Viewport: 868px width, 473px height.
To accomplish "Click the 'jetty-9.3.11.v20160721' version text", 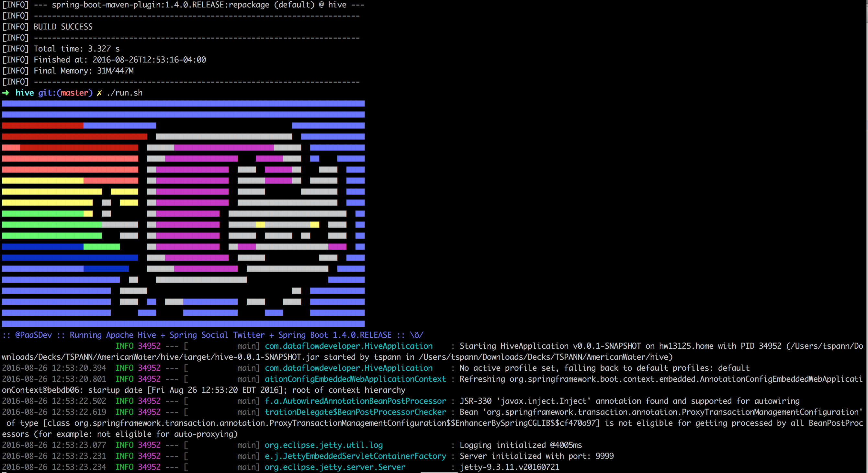I will coord(510,467).
